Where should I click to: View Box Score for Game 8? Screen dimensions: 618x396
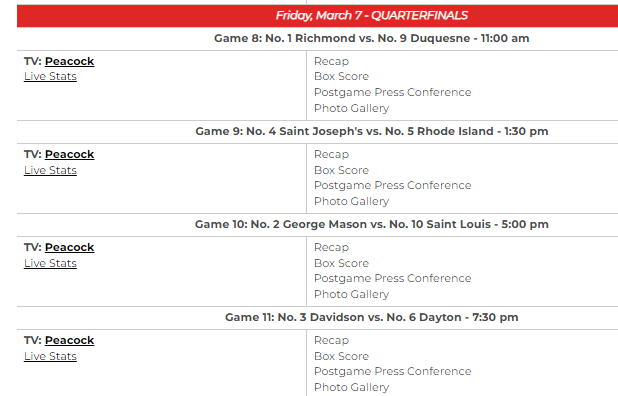(341, 76)
